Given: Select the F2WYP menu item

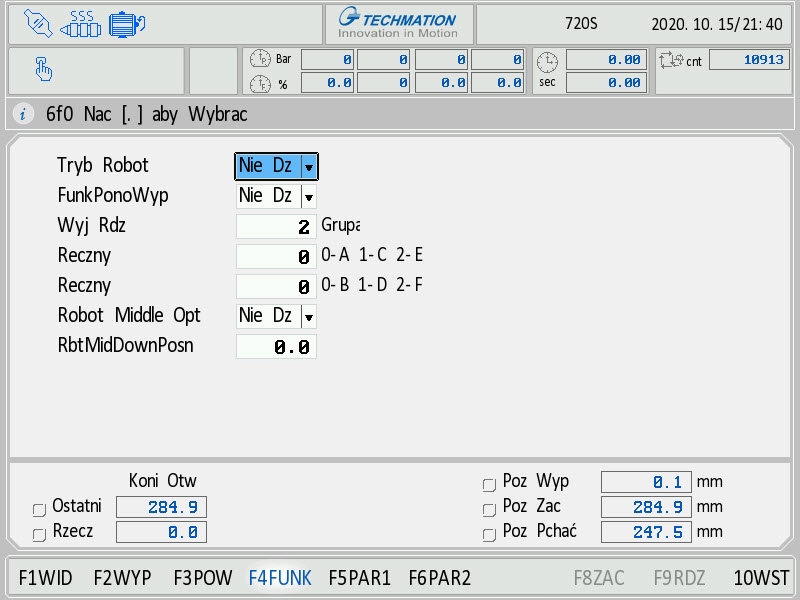Looking at the screenshot, I should coord(122,578).
